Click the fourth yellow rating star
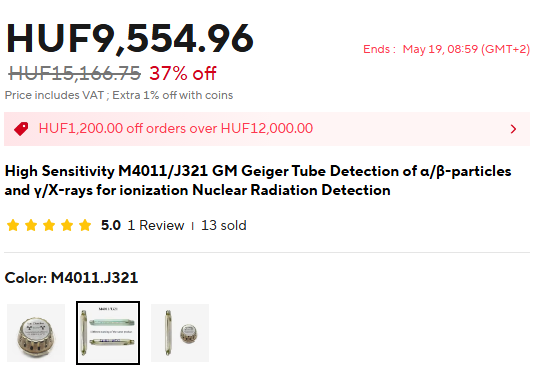This screenshot has height=392, width=546. click(67, 225)
